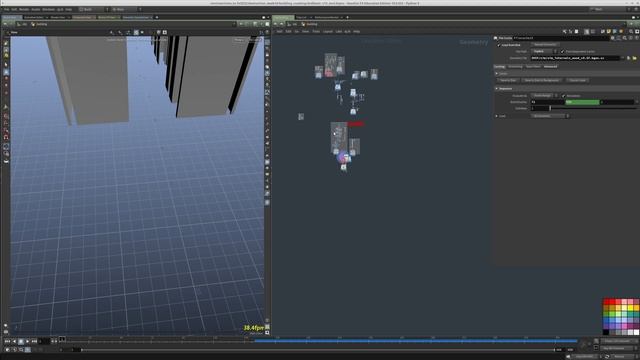640x360 pixels.
Task: Click the gear icon in File Cache header
Action: tap(613, 38)
